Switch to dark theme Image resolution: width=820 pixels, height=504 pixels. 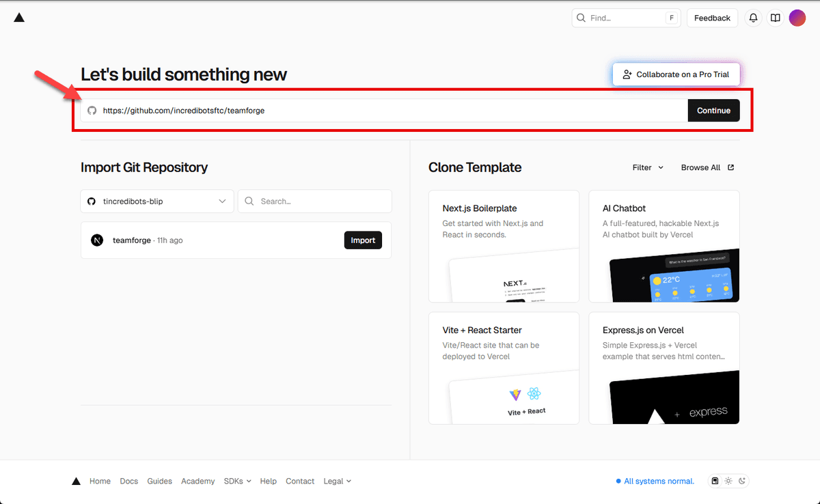[x=742, y=481]
